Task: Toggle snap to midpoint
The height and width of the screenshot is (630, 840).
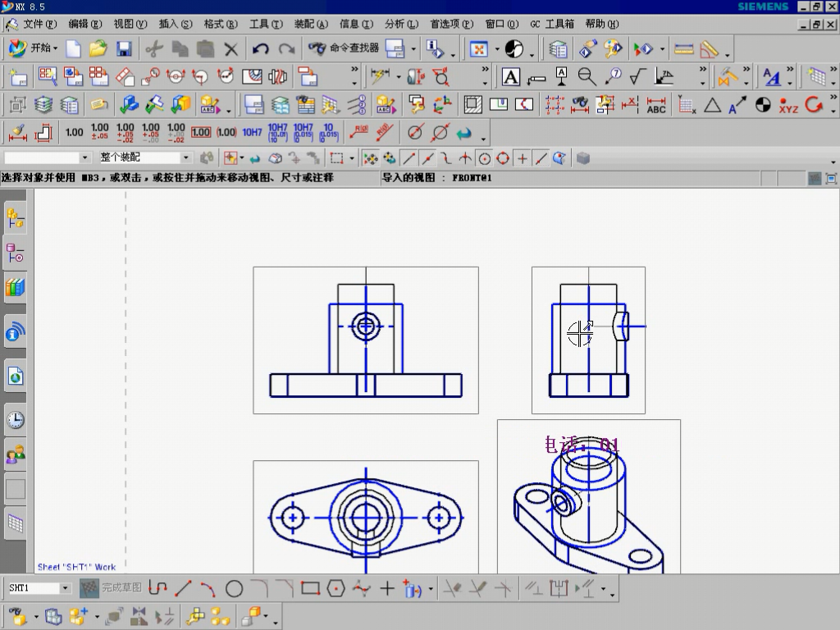Action: click(427, 158)
